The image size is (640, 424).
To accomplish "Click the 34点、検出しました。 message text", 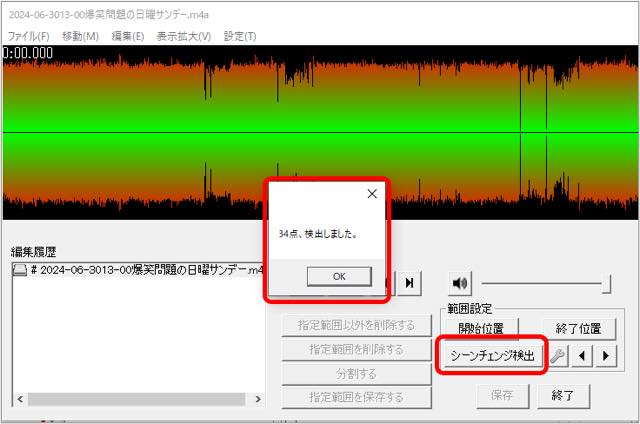I will click(x=318, y=234).
